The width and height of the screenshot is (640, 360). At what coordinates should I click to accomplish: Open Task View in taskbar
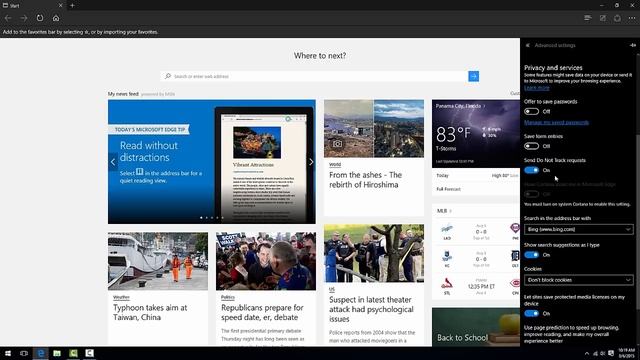tap(24, 353)
